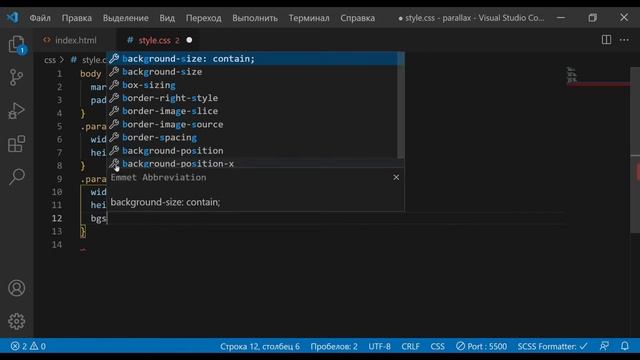The height and width of the screenshot is (360, 640).
Task: Click the editor vertical scrollbar
Action: (x=635, y=150)
